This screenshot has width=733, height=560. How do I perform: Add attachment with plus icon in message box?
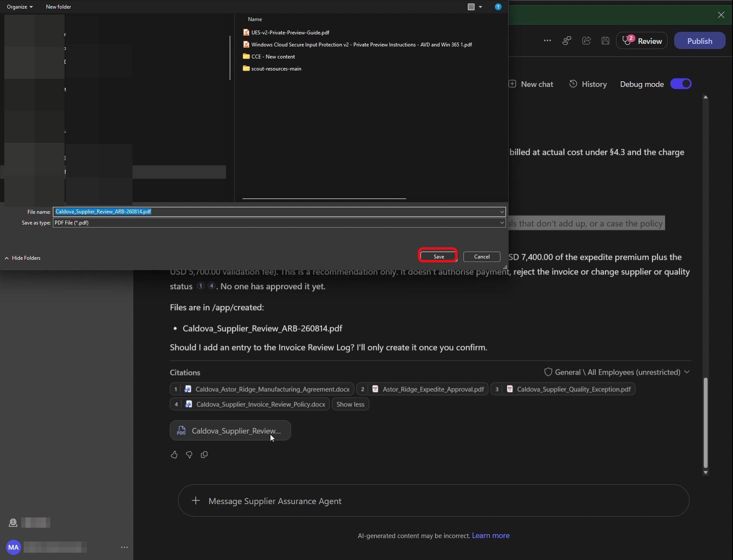click(196, 501)
